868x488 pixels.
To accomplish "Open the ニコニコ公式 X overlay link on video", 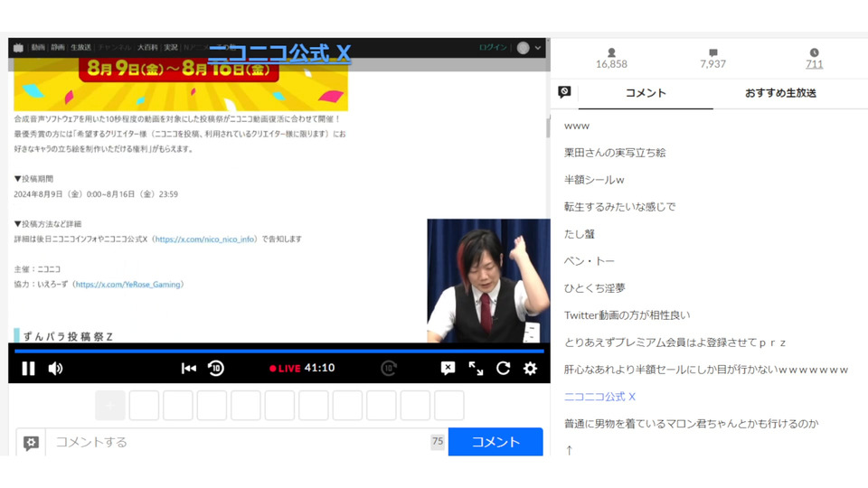I will pos(279,53).
